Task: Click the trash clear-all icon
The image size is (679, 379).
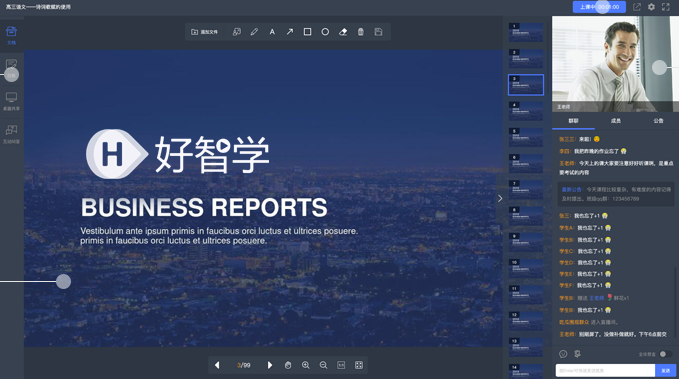Action: click(x=361, y=32)
